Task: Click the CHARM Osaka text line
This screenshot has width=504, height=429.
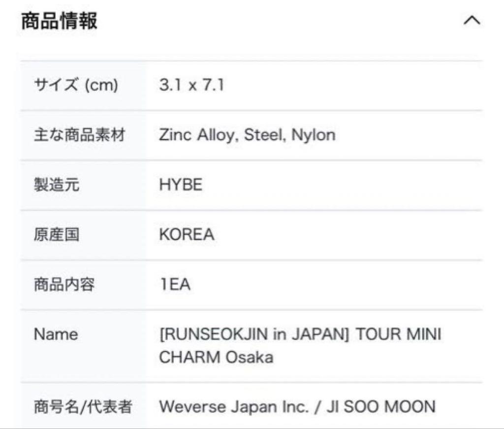Action: click(216, 357)
